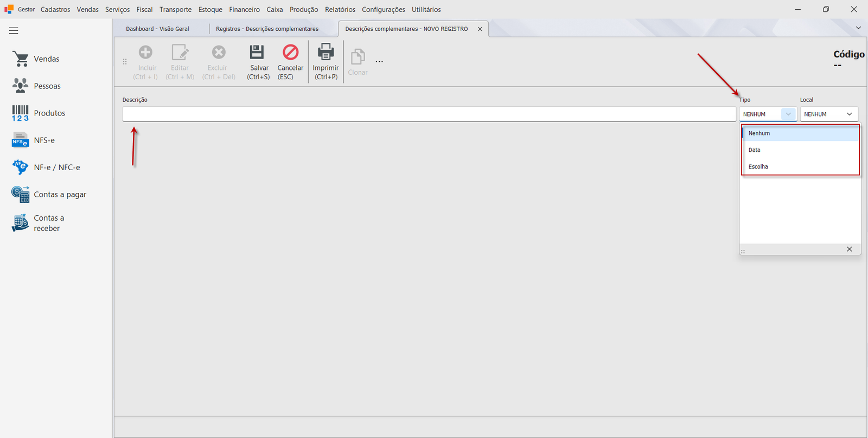Click the dropdown popup resize grip
Screen dimensions: 868x438
tap(743, 251)
